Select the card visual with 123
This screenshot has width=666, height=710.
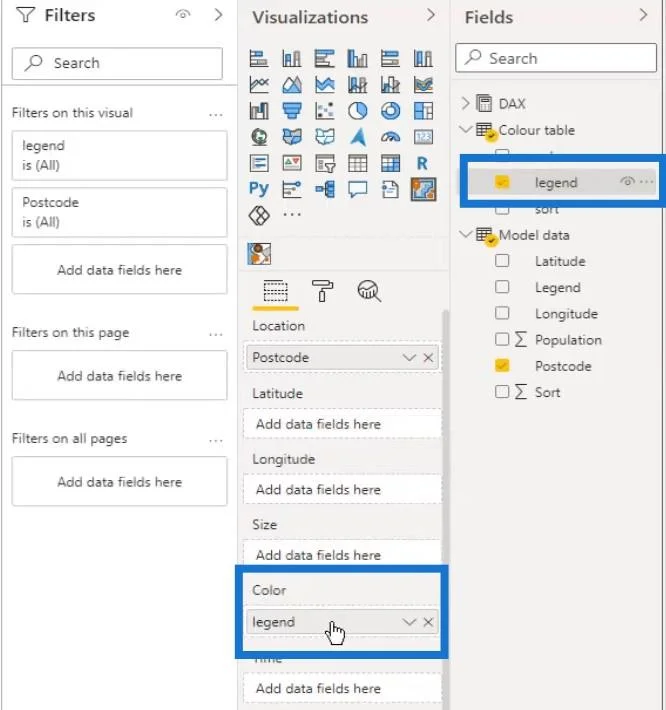423,137
